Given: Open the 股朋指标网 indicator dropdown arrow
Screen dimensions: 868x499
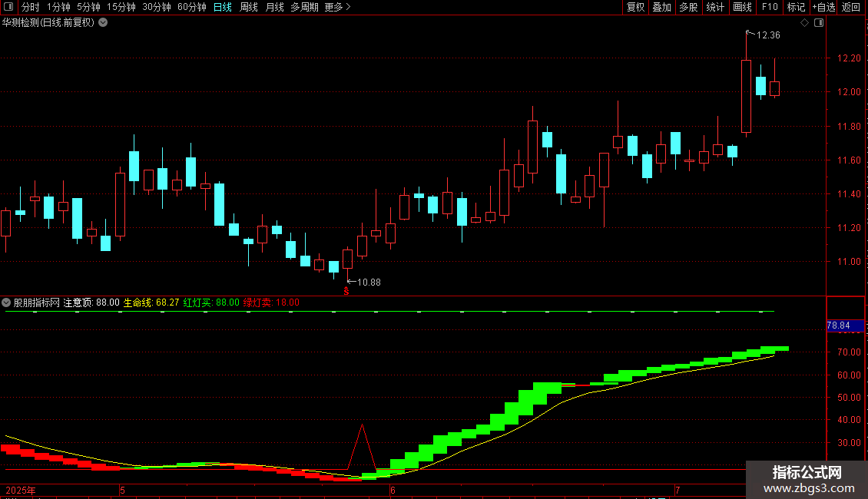Looking at the screenshot, I should (6, 302).
